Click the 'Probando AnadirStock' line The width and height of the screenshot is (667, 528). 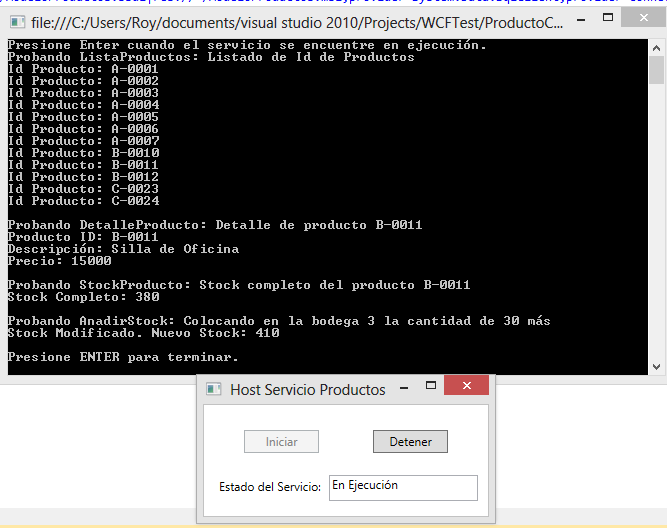pos(279,321)
